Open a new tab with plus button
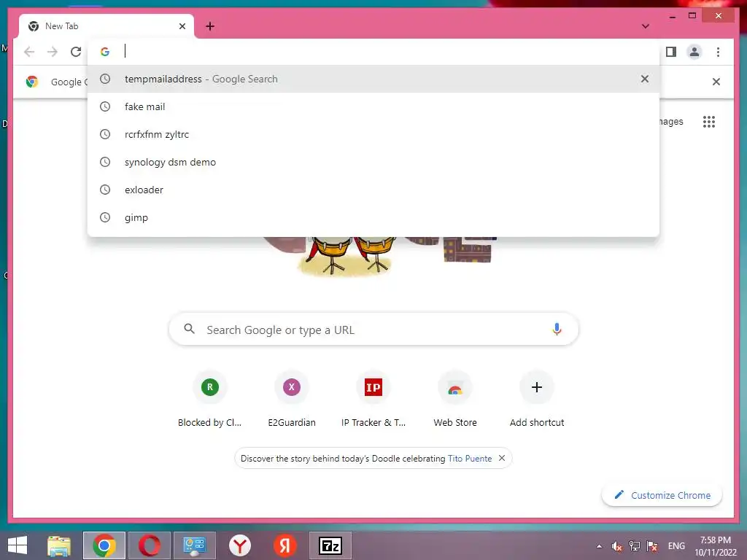 tap(210, 26)
